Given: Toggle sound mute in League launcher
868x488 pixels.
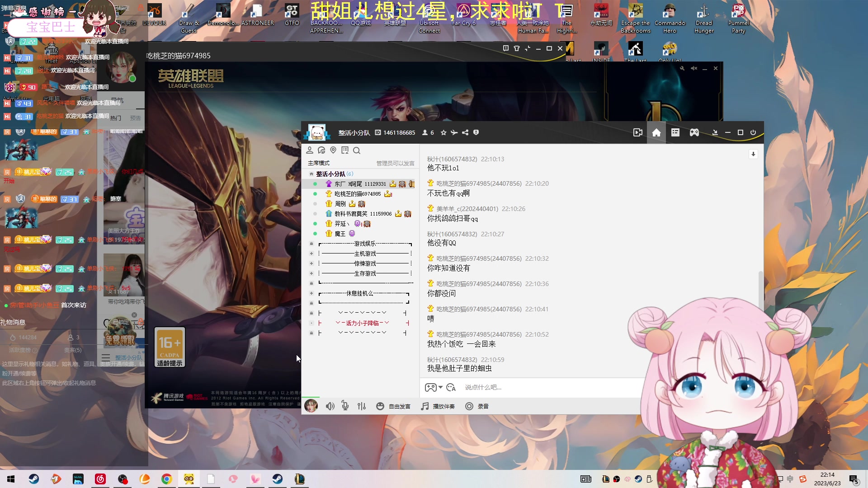Looking at the screenshot, I should tap(694, 68).
